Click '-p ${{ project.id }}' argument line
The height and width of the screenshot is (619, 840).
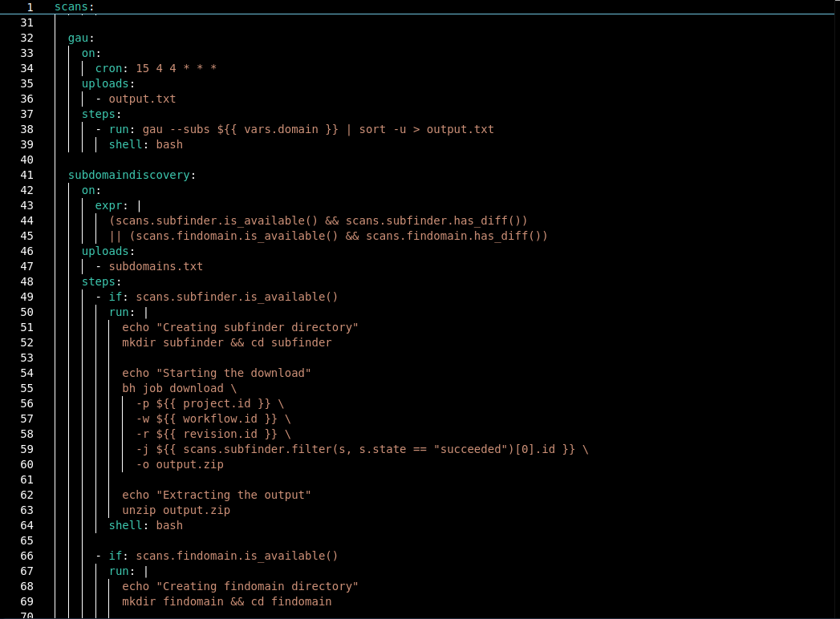210,404
